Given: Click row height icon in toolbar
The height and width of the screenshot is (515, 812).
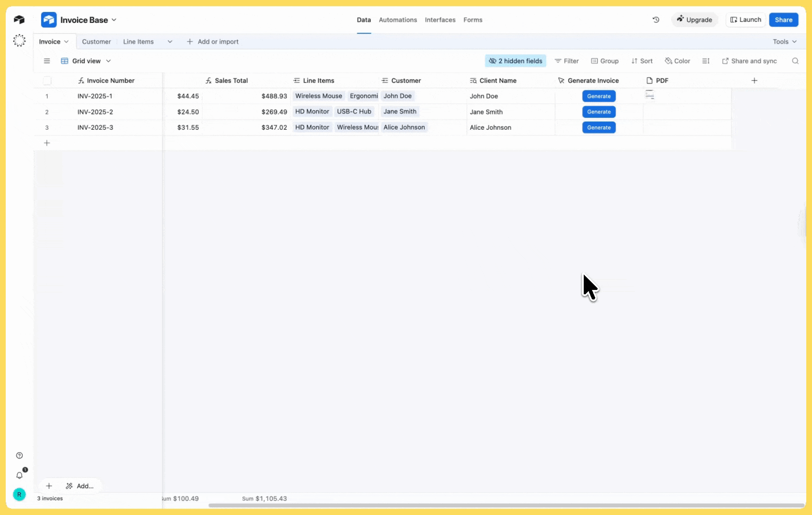Looking at the screenshot, I should [706, 61].
